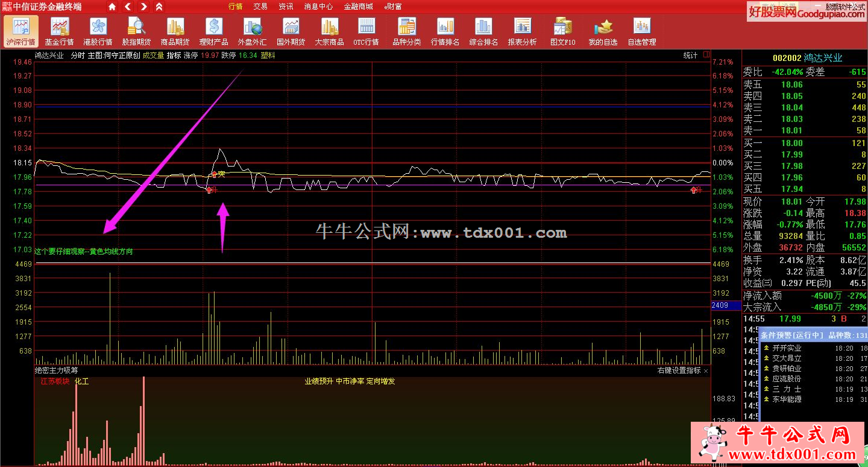The width and height of the screenshot is (868, 467).
Task: Click the 中市净率 concept tag
Action: (x=350, y=381)
